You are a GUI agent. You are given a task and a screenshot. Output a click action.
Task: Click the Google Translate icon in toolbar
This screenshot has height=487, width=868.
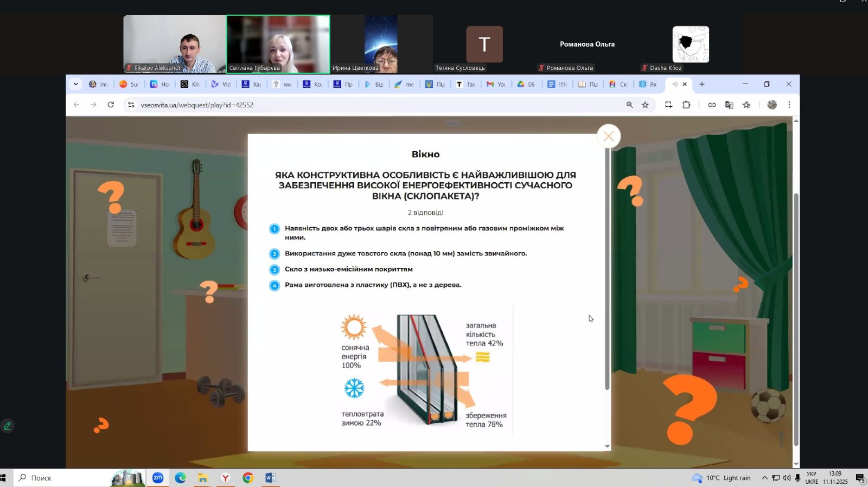(x=729, y=105)
